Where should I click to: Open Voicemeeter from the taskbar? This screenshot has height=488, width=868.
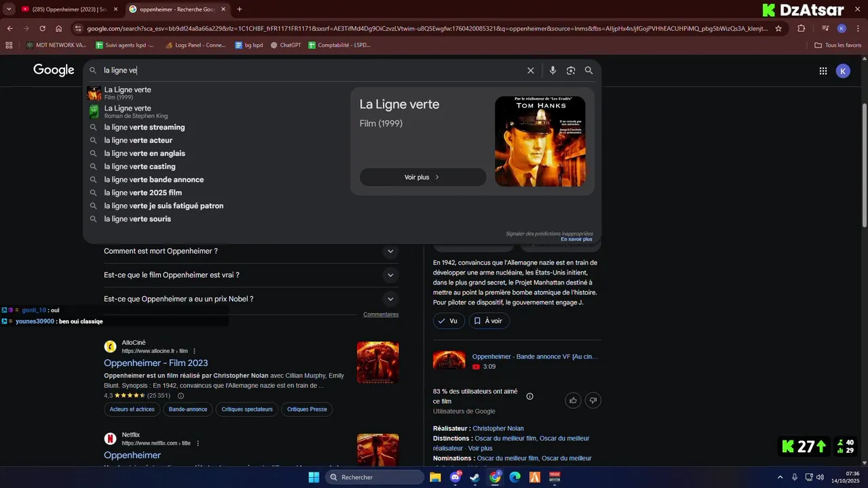tap(555, 477)
